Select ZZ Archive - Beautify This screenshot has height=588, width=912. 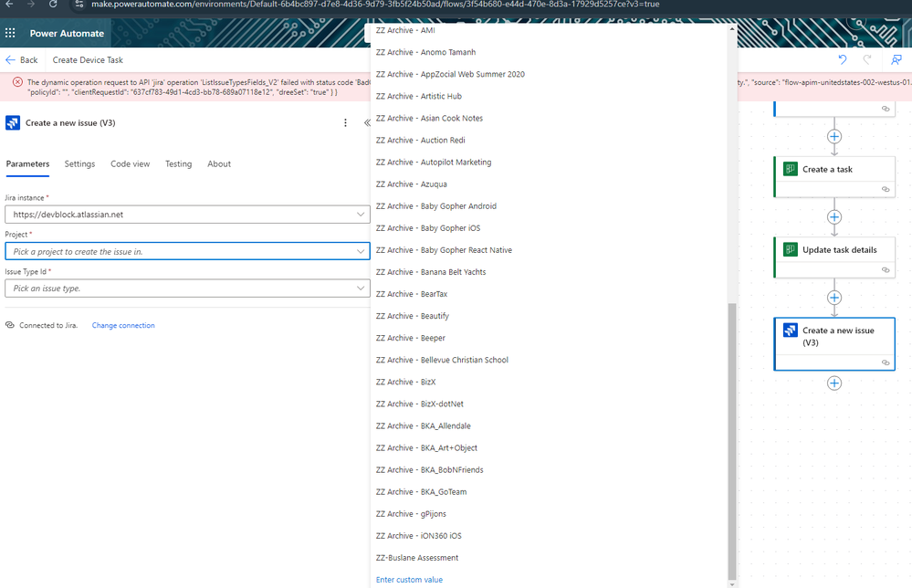(x=413, y=317)
